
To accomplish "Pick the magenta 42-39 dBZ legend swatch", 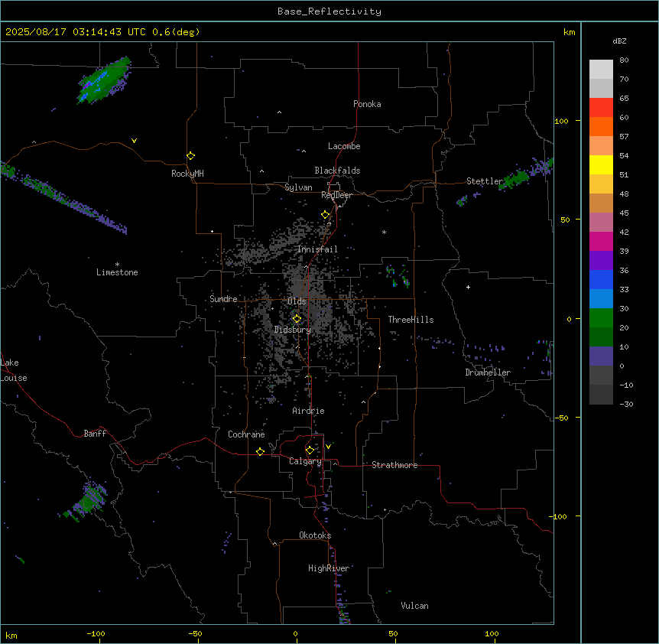I will tap(601, 241).
